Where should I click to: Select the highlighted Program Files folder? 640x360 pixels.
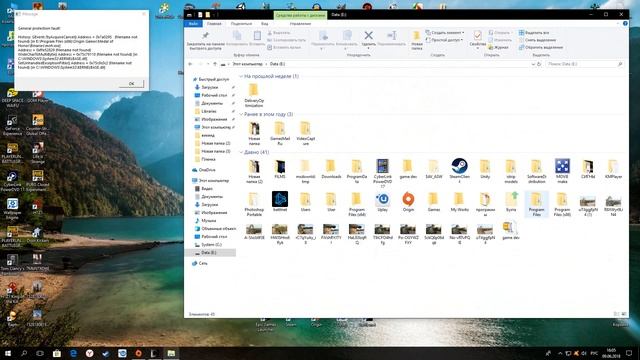click(x=536, y=203)
